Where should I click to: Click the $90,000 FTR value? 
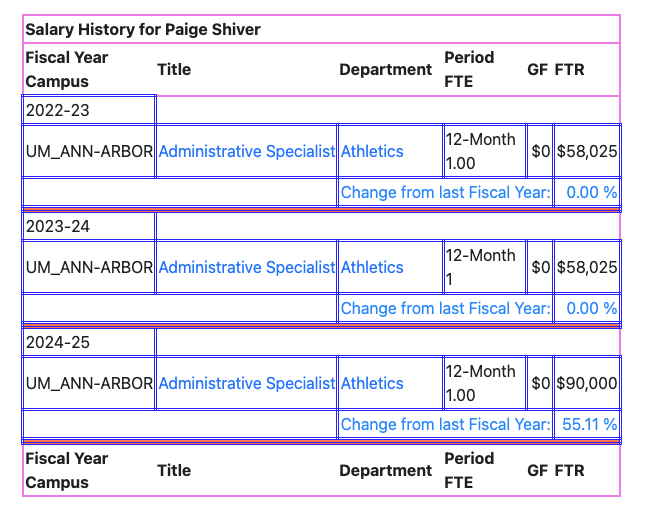tap(587, 384)
